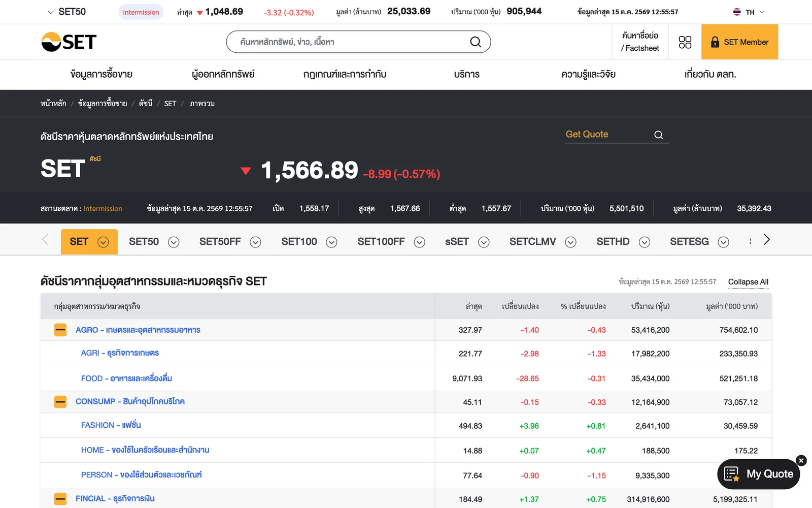Image resolution: width=812 pixels, height=508 pixels.
Task: Expand the SET tab dropdown chevron
Action: pyautogui.click(x=103, y=242)
